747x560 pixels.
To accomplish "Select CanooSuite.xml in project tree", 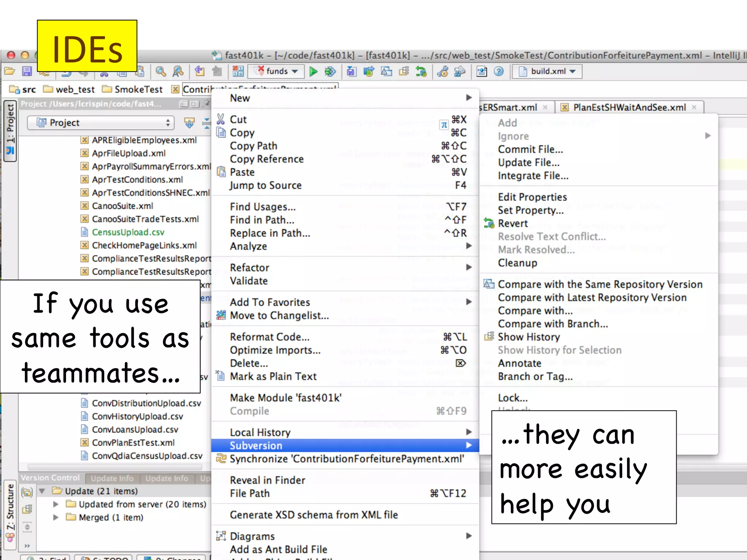I will [x=117, y=206].
